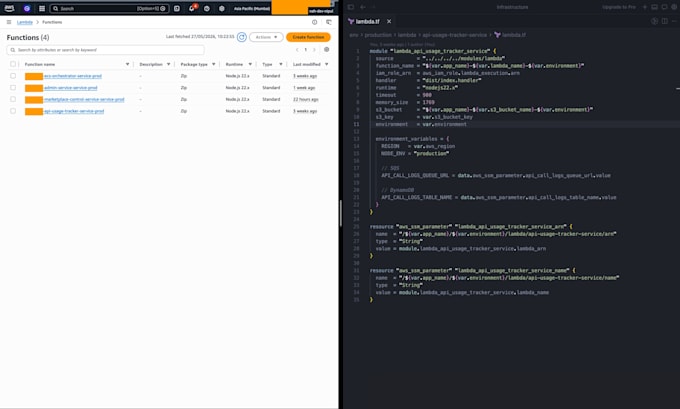Open admin-service-service-prod function link
The width and height of the screenshot is (680, 409).
pyautogui.click(x=70, y=88)
